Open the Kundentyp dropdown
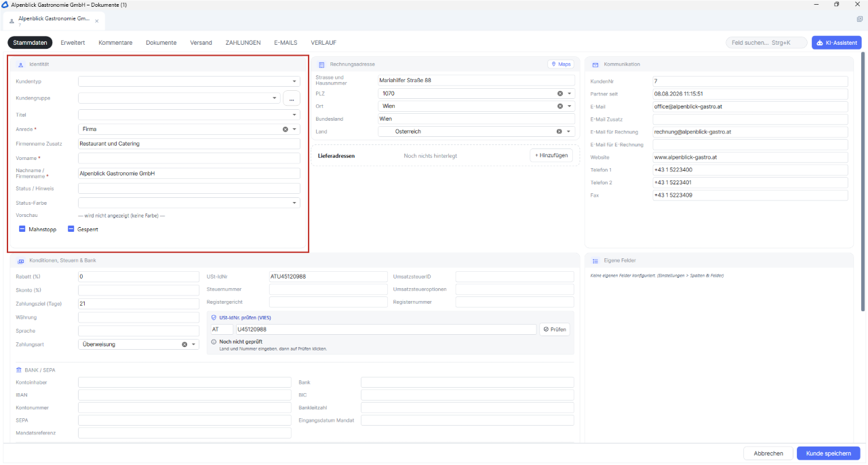Viewport: 868px width, 465px height. 295,81
